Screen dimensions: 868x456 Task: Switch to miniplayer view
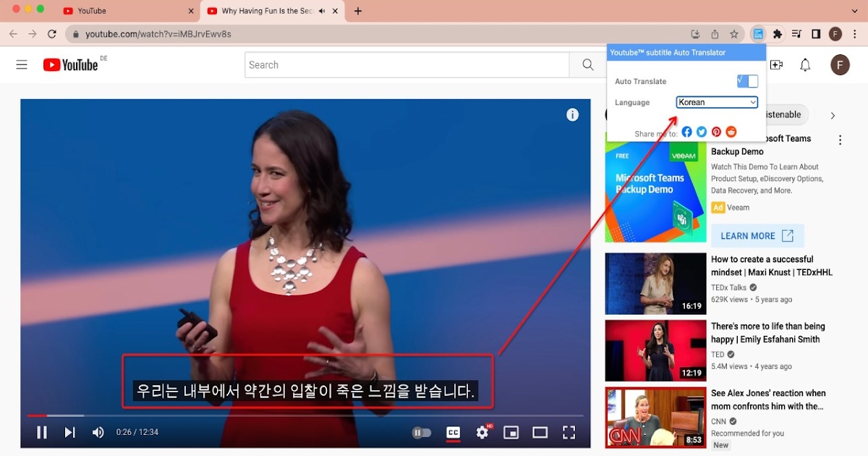511,432
